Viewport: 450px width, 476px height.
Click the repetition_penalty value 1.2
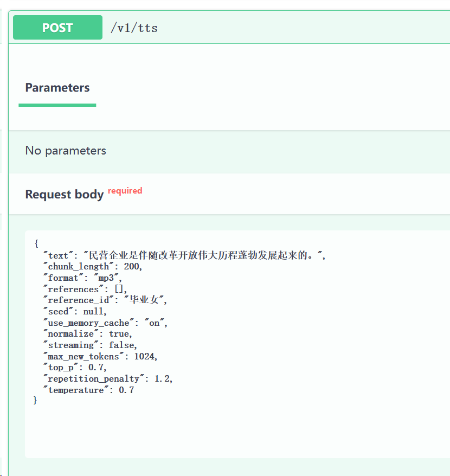[162, 379]
